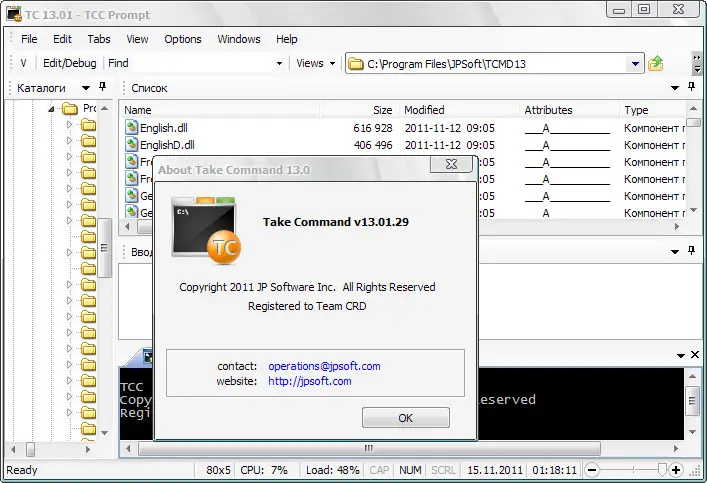Open the Options menu

pos(183,39)
